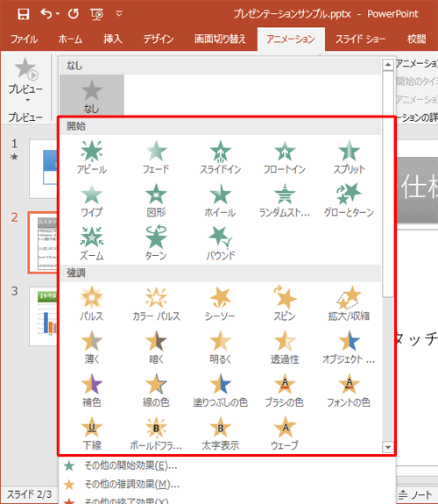Viewport: 438px width, 504px height.
Task: Select the スピン emphasis animation
Action: [x=285, y=304]
